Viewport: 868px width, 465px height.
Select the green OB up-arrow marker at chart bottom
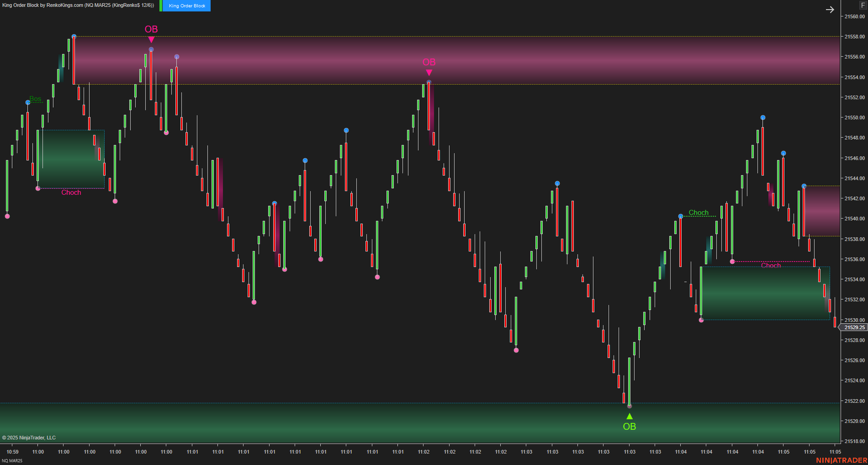pyautogui.click(x=630, y=416)
